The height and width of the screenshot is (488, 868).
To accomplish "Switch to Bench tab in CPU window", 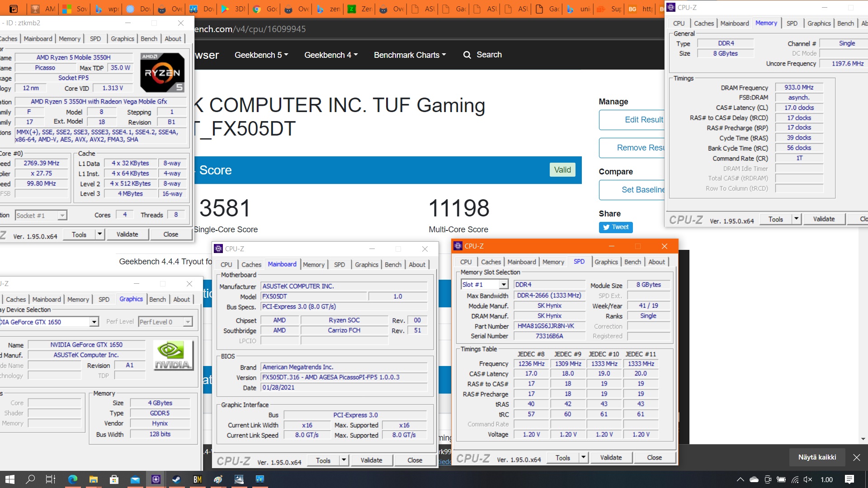I will pos(149,39).
